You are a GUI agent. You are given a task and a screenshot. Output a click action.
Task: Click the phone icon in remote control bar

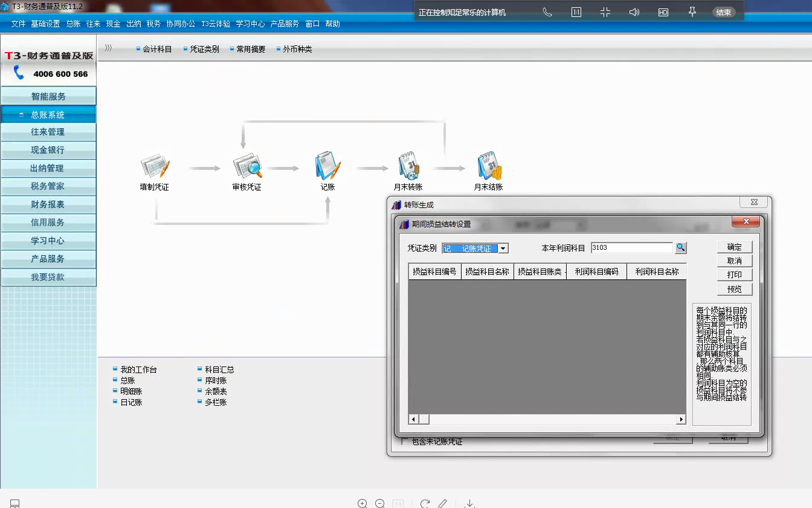pos(547,12)
